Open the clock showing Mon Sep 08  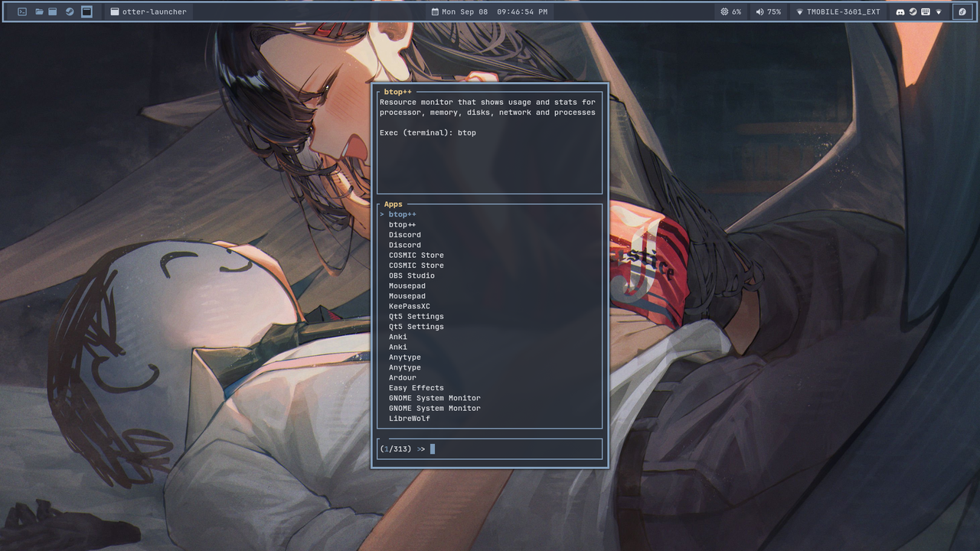click(489, 11)
